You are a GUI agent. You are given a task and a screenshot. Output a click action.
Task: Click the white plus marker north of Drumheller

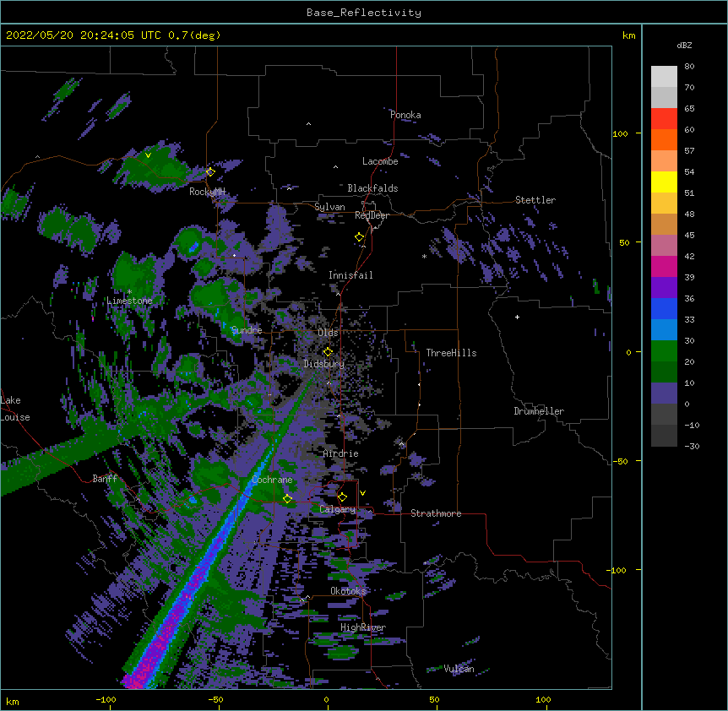[x=517, y=317]
